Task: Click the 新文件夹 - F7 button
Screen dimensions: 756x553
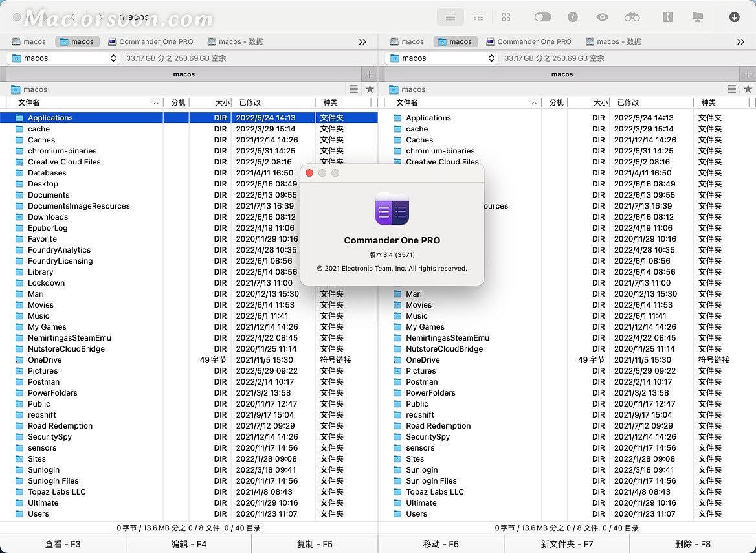Action: tap(566, 544)
